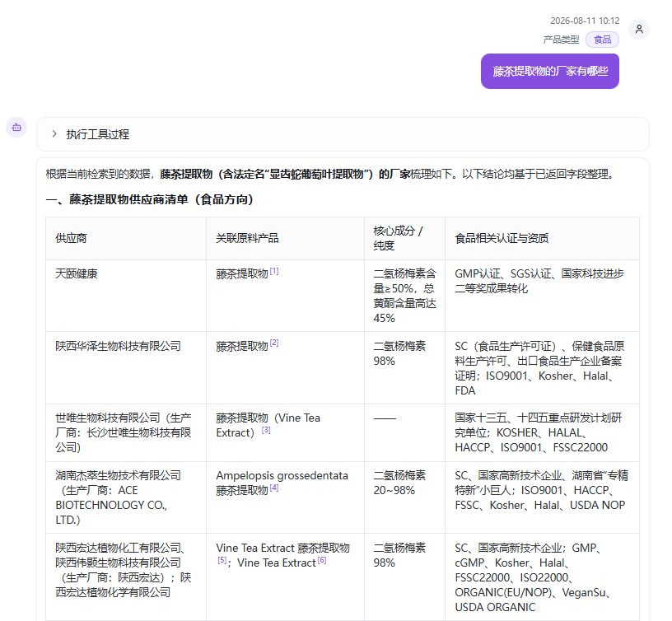
Task: Click the assistant robot avatar icon
Action: pos(16,128)
